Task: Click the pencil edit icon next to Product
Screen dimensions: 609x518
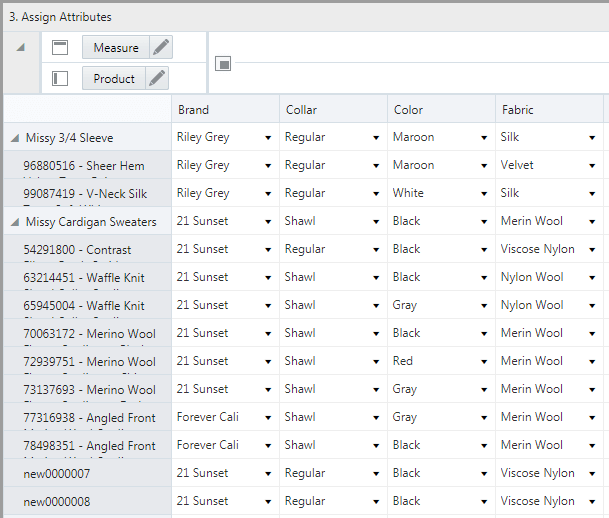Action: pyautogui.click(x=157, y=78)
